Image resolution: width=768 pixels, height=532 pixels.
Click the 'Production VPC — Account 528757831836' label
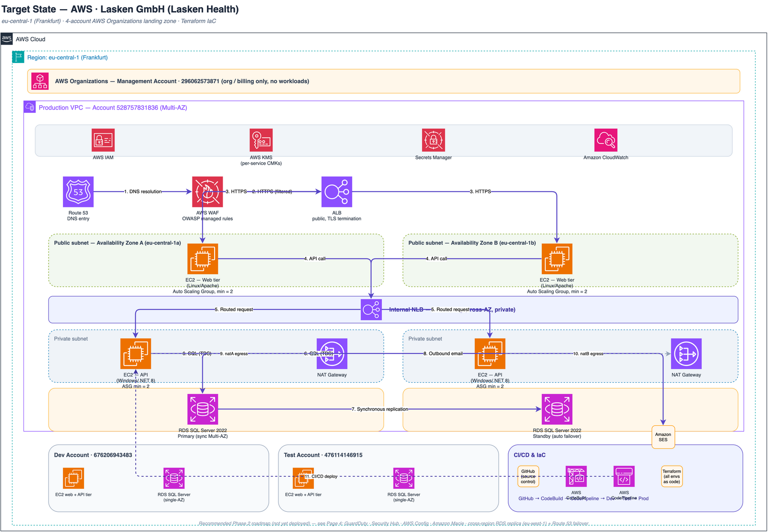click(113, 108)
